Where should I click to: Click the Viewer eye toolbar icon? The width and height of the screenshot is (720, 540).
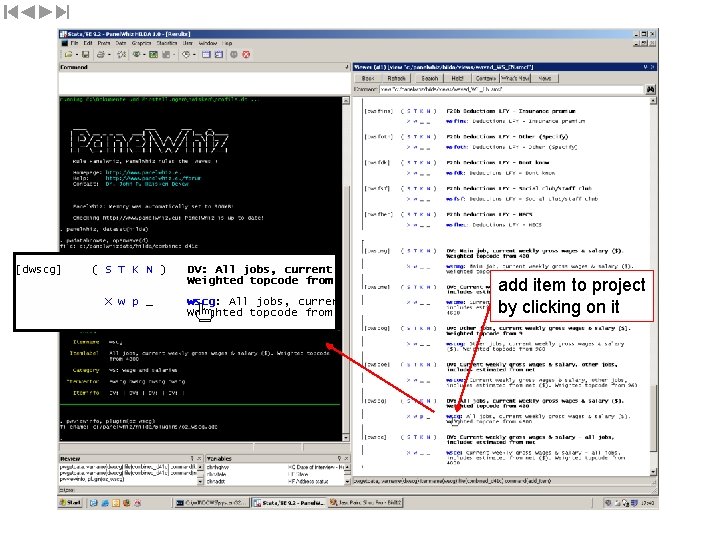(x=136, y=55)
